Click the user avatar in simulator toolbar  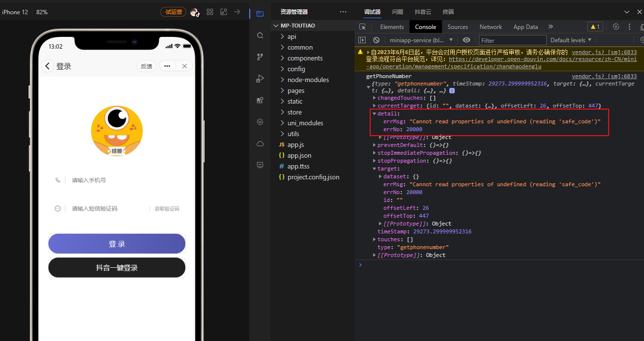195,12
